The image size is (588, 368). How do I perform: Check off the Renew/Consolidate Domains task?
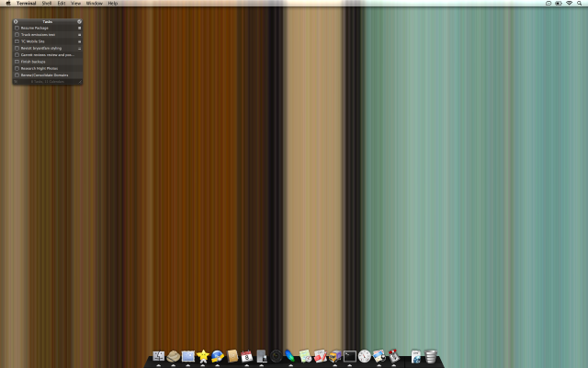(x=17, y=75)
